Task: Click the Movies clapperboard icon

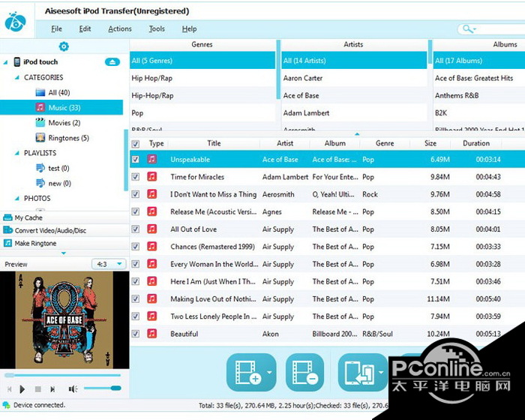Action: pyautogui.click(x=40, y=122)
